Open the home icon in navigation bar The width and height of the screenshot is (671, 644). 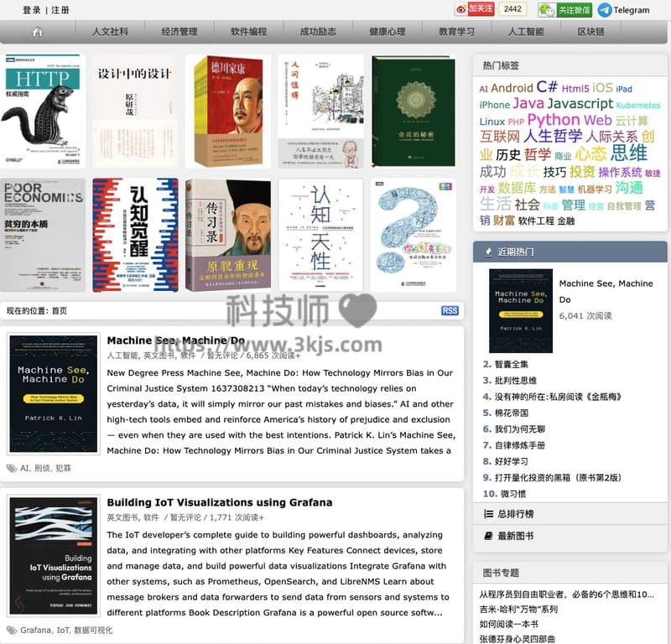38,32
